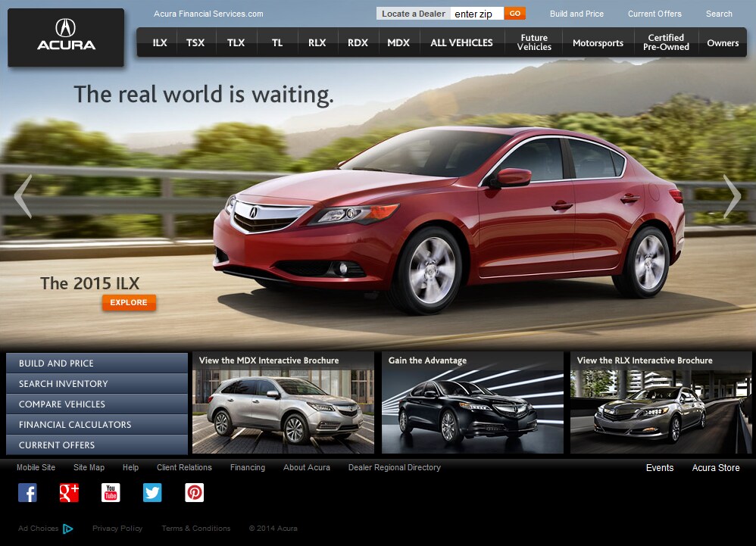The width and height of the screenshot is (756, 546).
Task: Click the "Locate a Dealer" label
Action: pos(413,14)
